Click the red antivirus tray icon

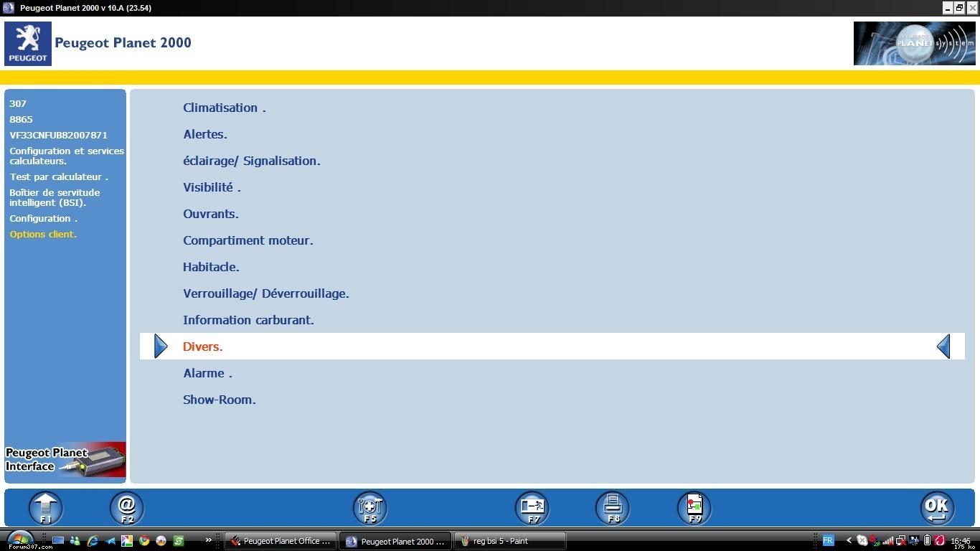(940, 540)
